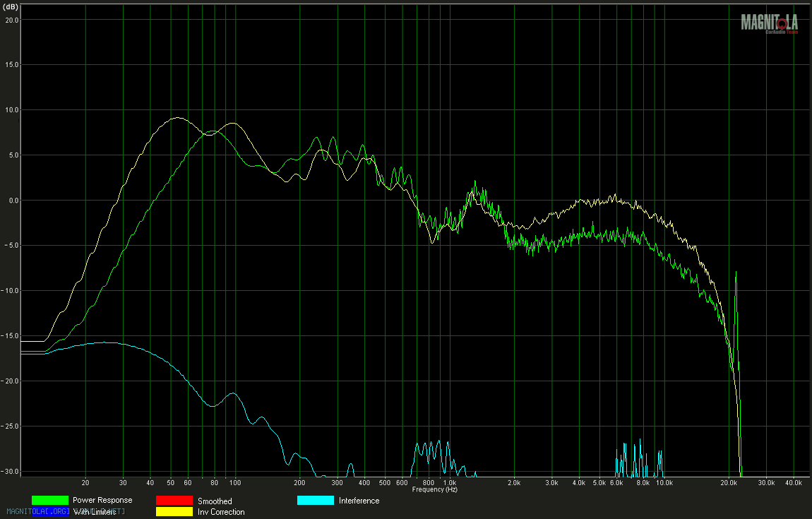Select the Interference legend label
The image size is (812, 519).
[359, 501]
